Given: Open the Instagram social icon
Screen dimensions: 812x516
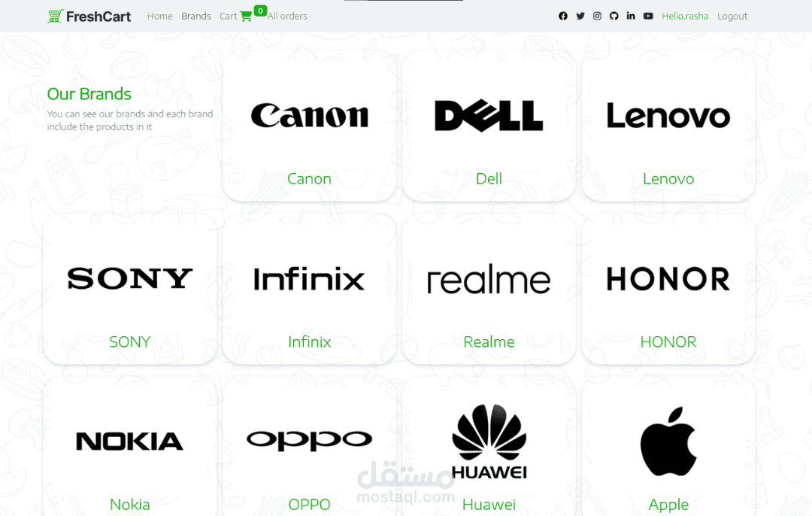Looking at the screenshot, I should [597, 16].
